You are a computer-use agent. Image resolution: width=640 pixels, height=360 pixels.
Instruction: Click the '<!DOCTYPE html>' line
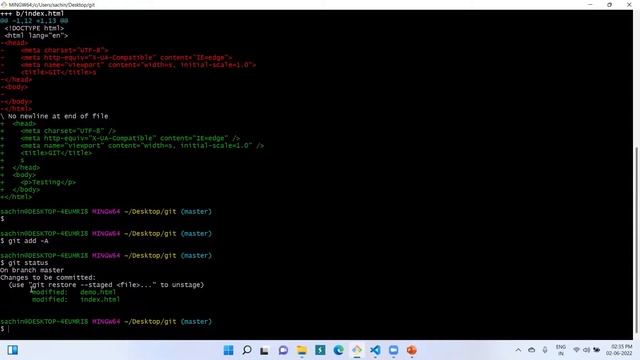click(34, 28)
